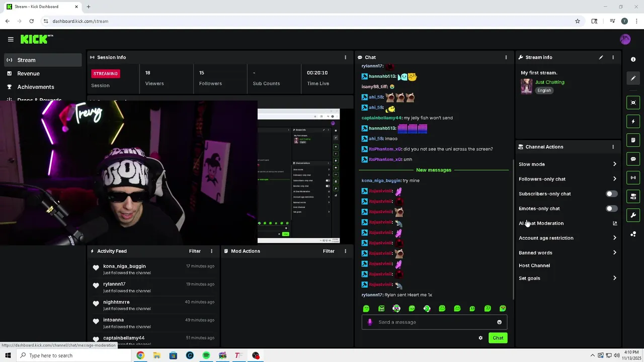Click the pencil edit icon in right sidebar
Screen dimensions: 644x362
tap(633, 78)
